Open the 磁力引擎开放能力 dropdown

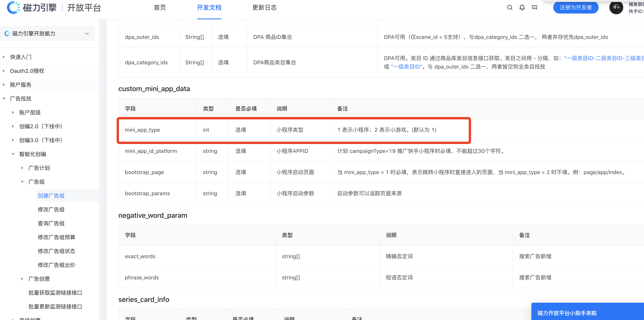coord(47,34)
